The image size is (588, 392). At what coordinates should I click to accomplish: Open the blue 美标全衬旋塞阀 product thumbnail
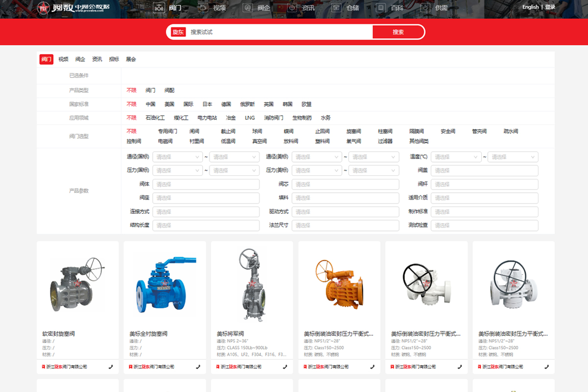[x=165, y=283]
